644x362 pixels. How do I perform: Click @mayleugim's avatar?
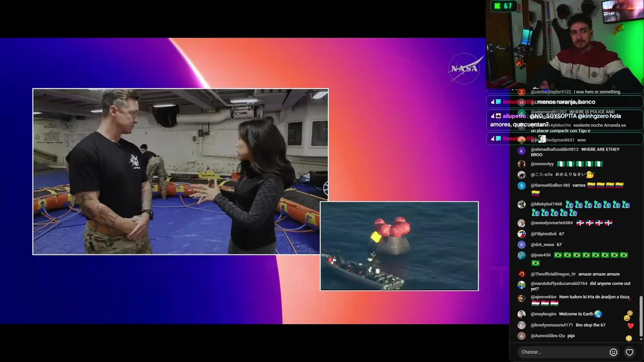(x=521, y=314)
